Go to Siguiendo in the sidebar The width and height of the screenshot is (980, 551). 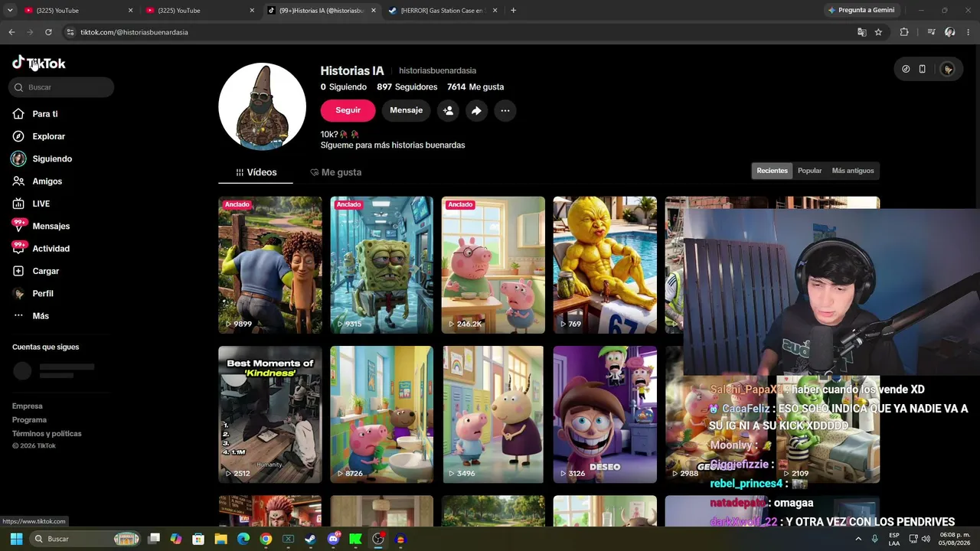click(x=52, y=159)
